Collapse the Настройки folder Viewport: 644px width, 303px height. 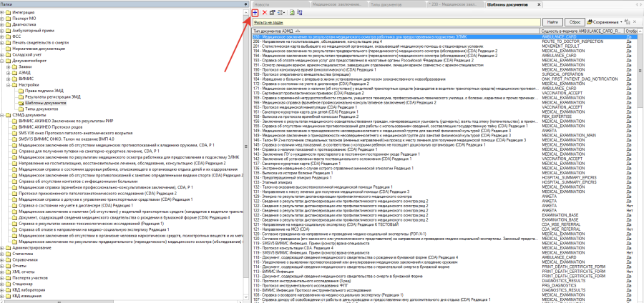[x=9, y=85]
